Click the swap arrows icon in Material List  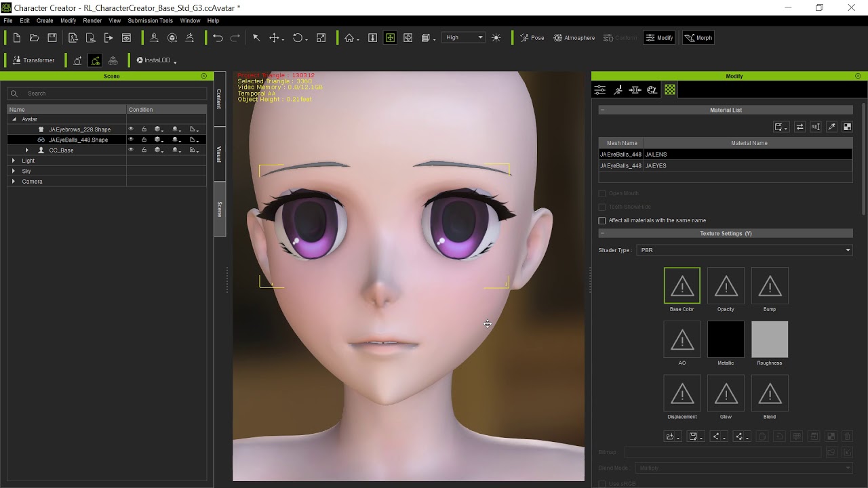coord(800,127)
